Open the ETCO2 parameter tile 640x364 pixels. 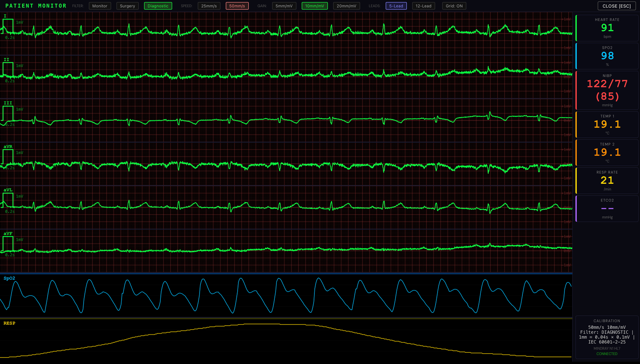(607, 209)
